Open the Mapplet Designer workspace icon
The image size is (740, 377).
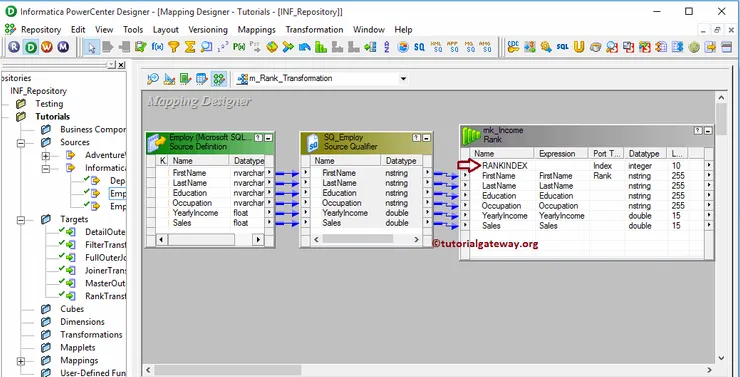coord(202,79)
